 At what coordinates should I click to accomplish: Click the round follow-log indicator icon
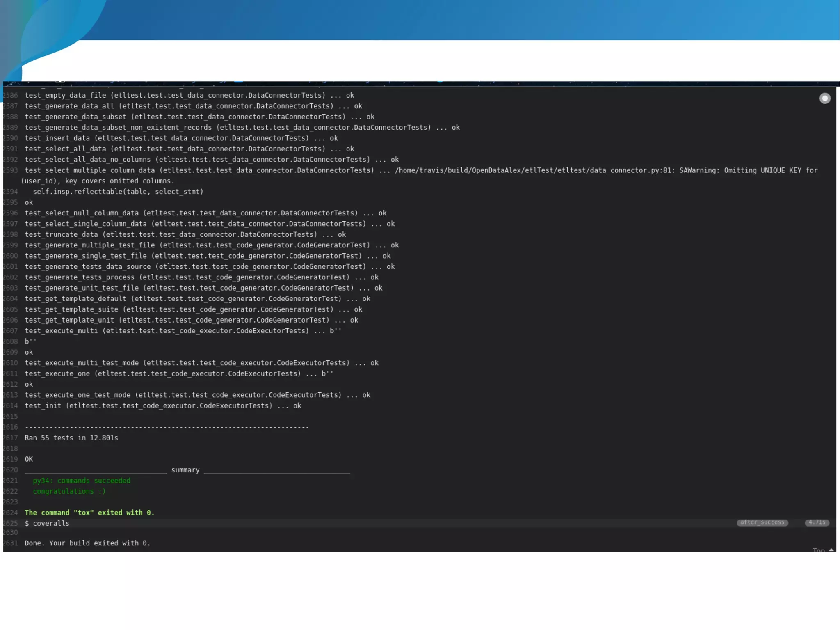click(824, 99)
